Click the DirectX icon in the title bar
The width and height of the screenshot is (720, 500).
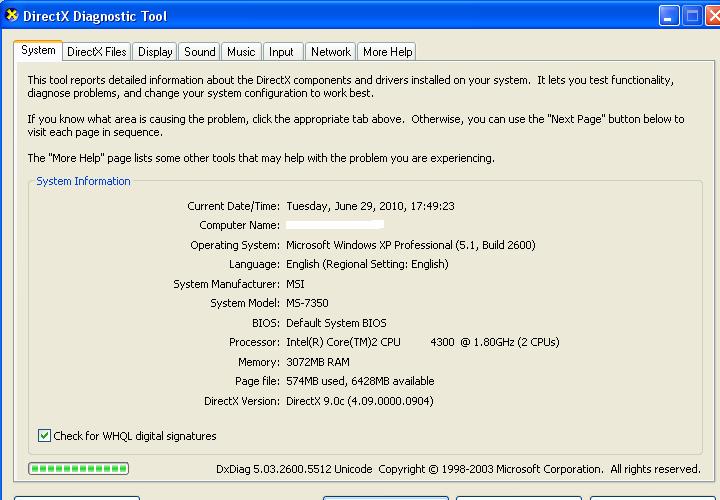(11, 16)
